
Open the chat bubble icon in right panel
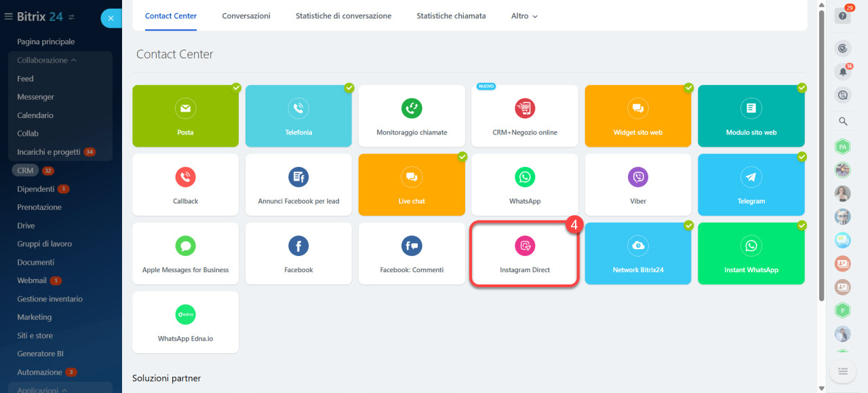click(x=843, y=96)
